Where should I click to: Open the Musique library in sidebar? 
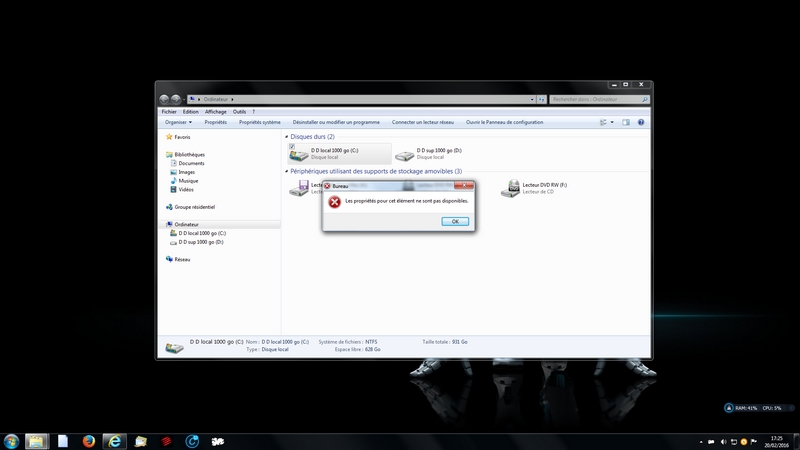coord(188,181)
